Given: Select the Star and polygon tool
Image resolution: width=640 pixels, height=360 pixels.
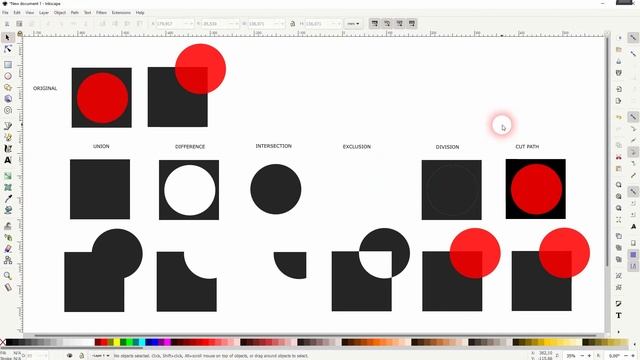Looking at the screenshot, I should pyautogui.click(x=8, y=87).
